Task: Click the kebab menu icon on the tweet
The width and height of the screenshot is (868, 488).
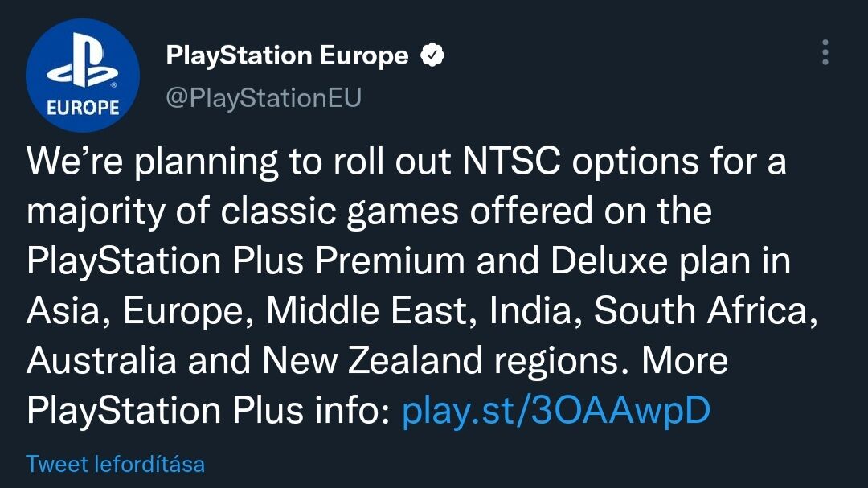Action: 825,52
